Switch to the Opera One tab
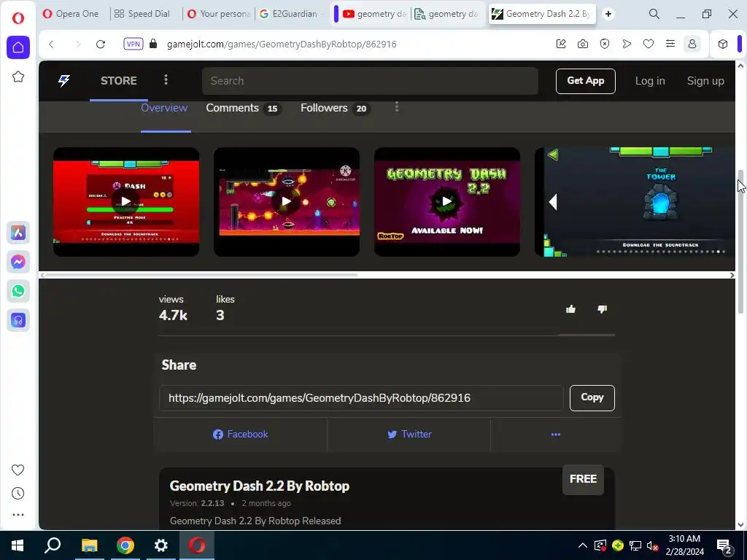This screenshot has height=560, width=747. [71, 14]
